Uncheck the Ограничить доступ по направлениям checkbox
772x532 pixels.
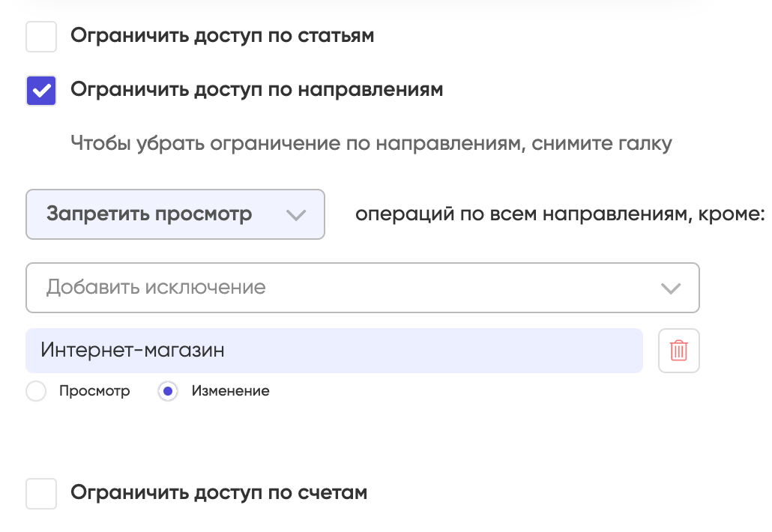point(41,91)
